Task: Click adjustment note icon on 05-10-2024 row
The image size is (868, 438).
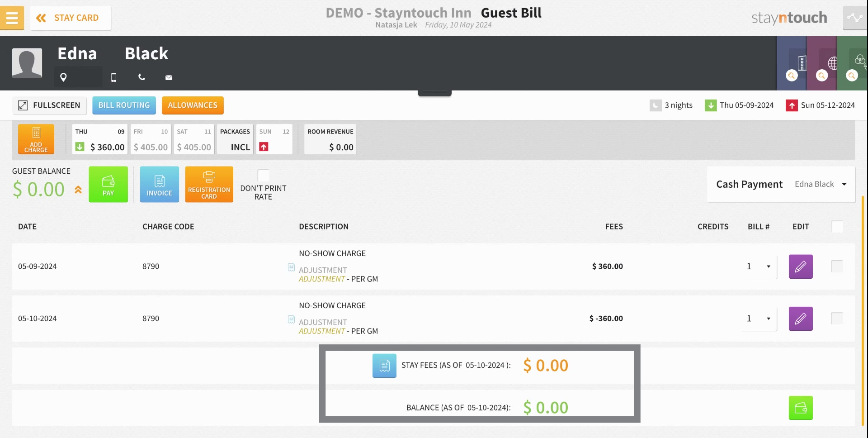Action: 292,319
